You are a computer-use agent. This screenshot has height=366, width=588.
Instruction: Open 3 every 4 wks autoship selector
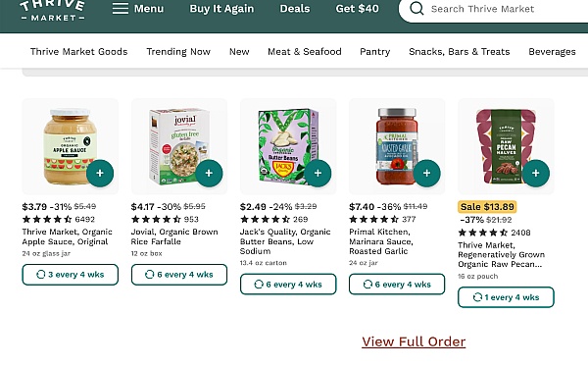pos(71,275)
